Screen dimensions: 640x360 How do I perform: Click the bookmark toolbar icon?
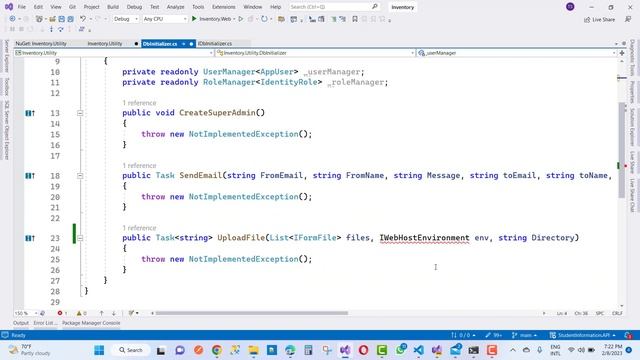click(x=355, y=19)
